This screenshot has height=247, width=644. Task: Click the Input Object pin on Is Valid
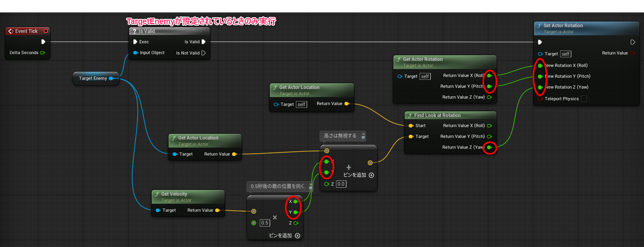pyautogui.click(x=136, y=53)
